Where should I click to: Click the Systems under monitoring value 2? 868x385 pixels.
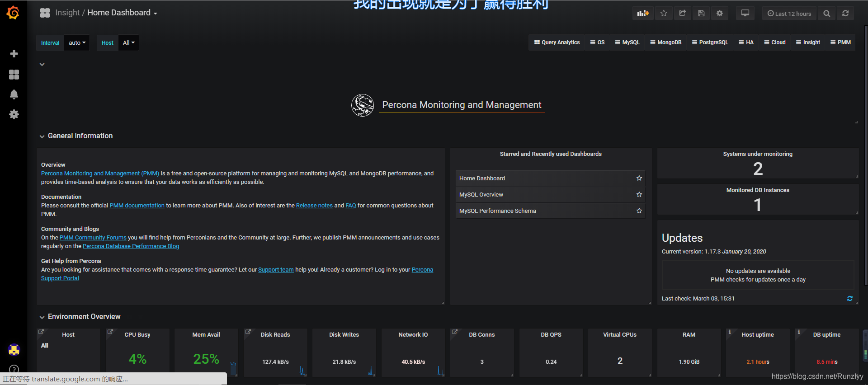coord(758,169)
